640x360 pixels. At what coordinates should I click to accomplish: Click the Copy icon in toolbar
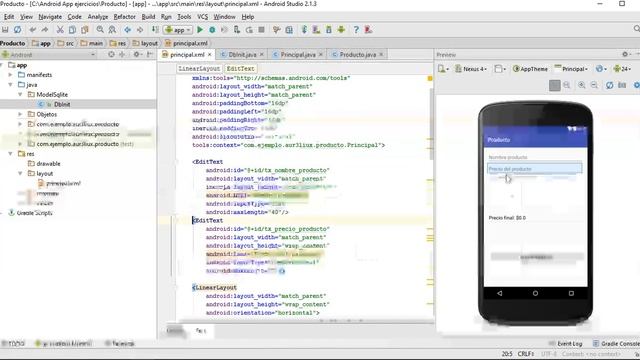tap(72, 30)
